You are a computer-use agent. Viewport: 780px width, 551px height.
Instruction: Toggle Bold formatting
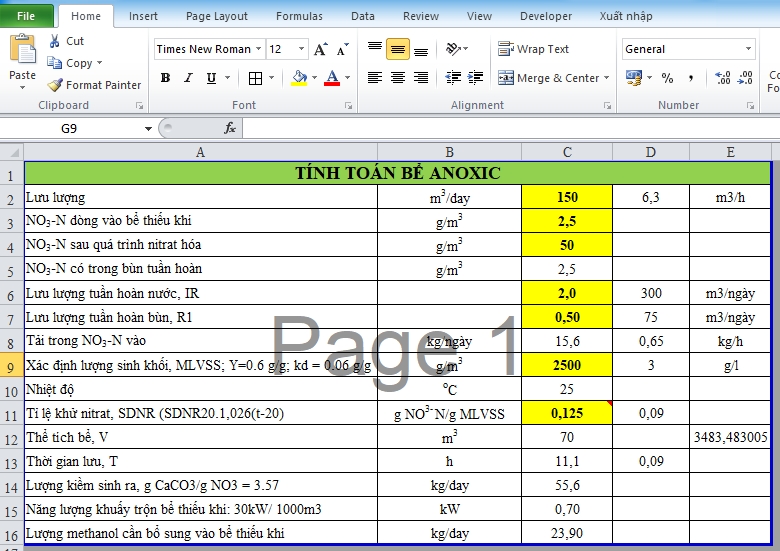[x=165, y=78]
